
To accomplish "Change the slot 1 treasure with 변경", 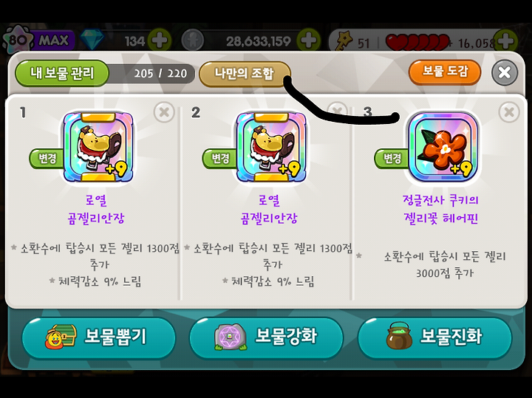I will tap(47, 158).
